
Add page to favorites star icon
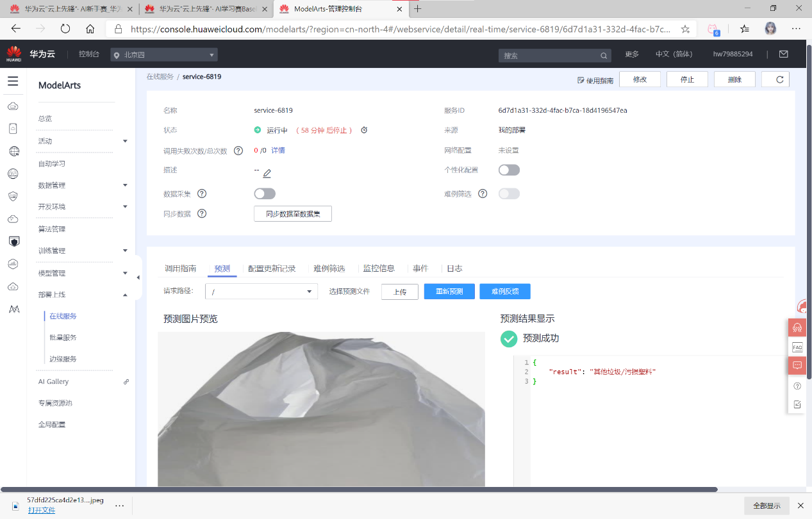point(685,29)
